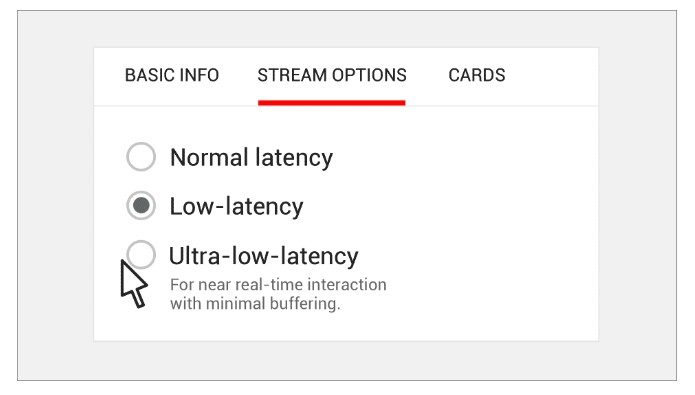Click the word 'STREAM' in tab bar
695x395 pixels.
coord(292,75)
